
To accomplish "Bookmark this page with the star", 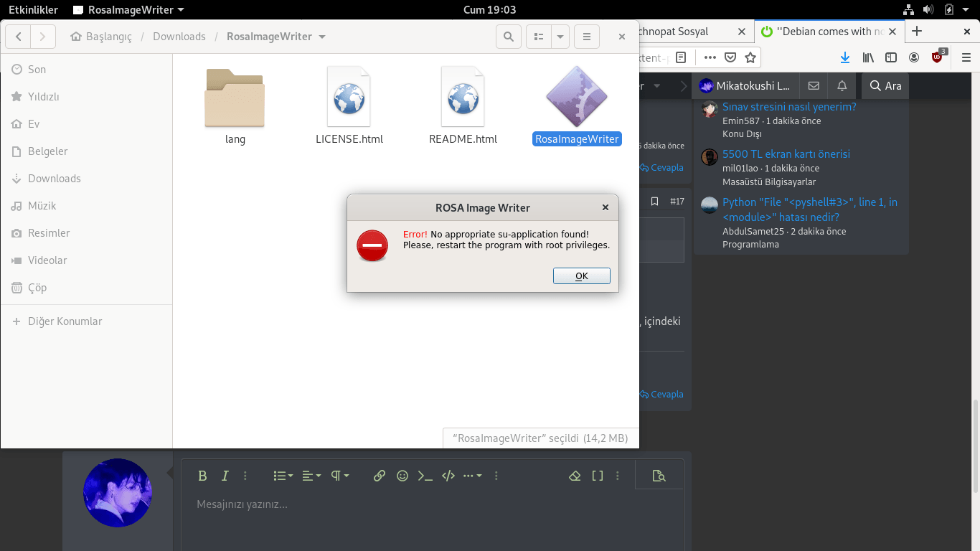I will 750,57.
